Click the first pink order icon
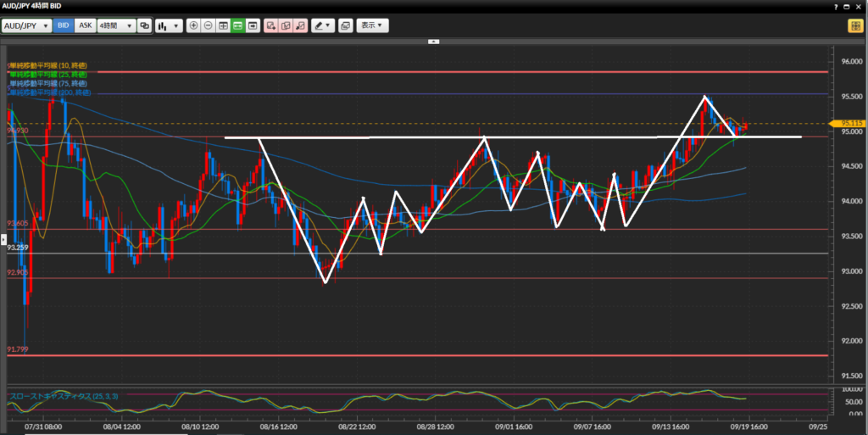The height and width of the screenshot is (435, 868). [270, 25]
